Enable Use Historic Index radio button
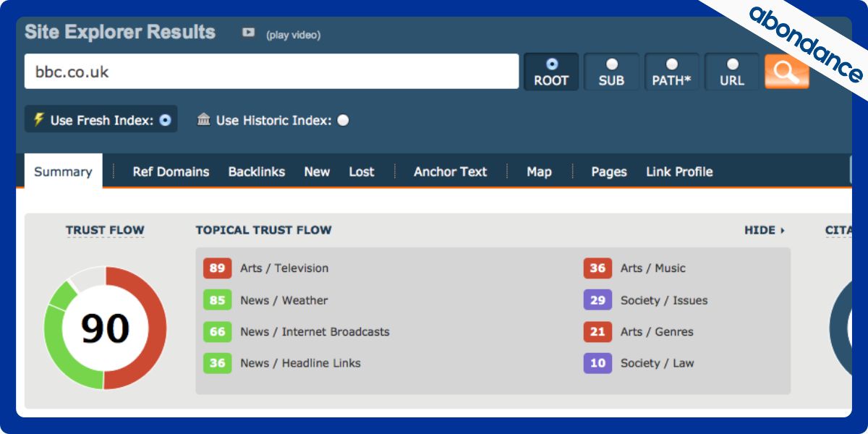The width and height of the screenshot is (868, 434). pyautogui.click(x=343, y=120)
